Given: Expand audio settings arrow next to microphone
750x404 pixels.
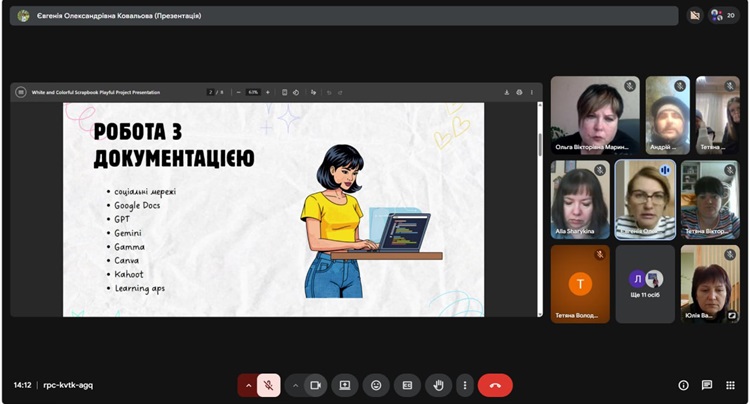Looking at the screenshot, I should (x=247, y=385).
